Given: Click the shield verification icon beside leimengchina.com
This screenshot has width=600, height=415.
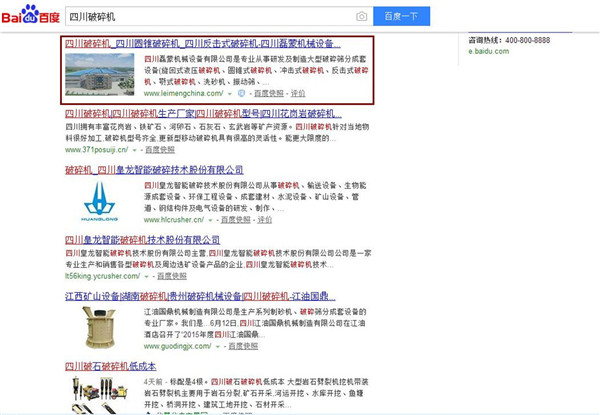Looking at the screenshot, I should point(241,93).
